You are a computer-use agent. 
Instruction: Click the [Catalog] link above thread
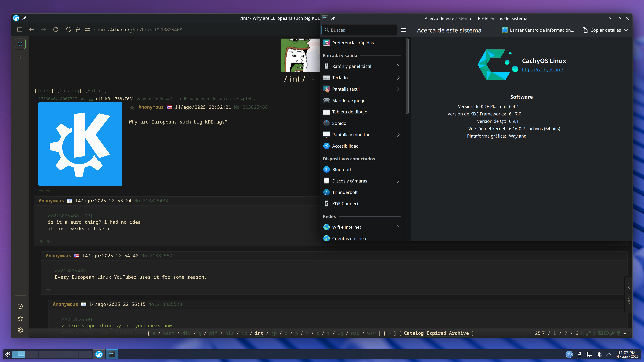click(x=69, y=91)
